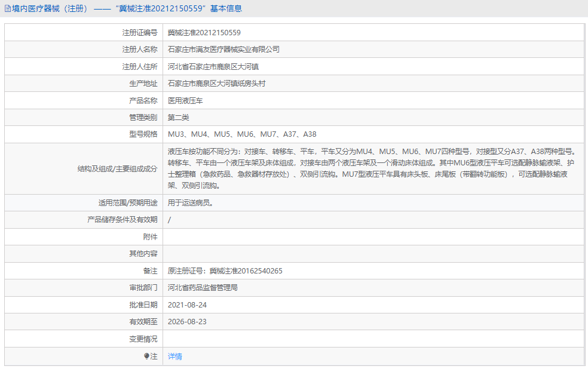Click the 产品名称 row label
The height and width of the screenshot is (369, 588).
point(143,101)
